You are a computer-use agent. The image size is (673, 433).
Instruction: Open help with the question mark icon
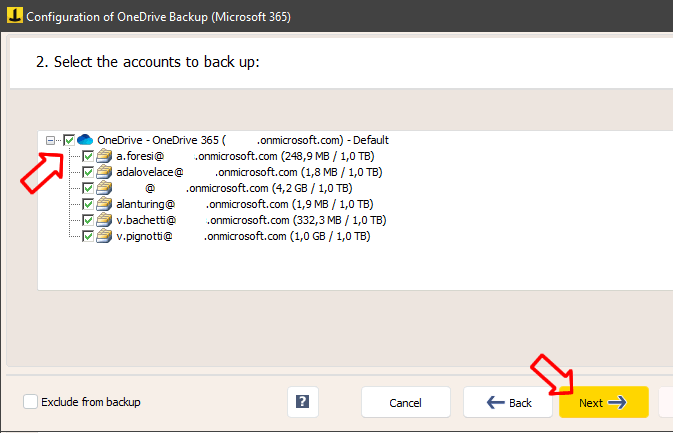tap(302, 402)
